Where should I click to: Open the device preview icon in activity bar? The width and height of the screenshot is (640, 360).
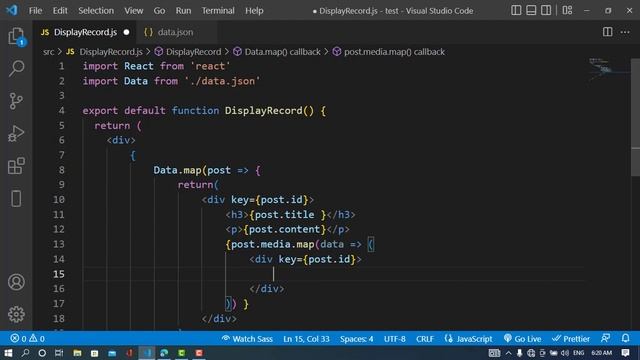click(x=16, y=199)
